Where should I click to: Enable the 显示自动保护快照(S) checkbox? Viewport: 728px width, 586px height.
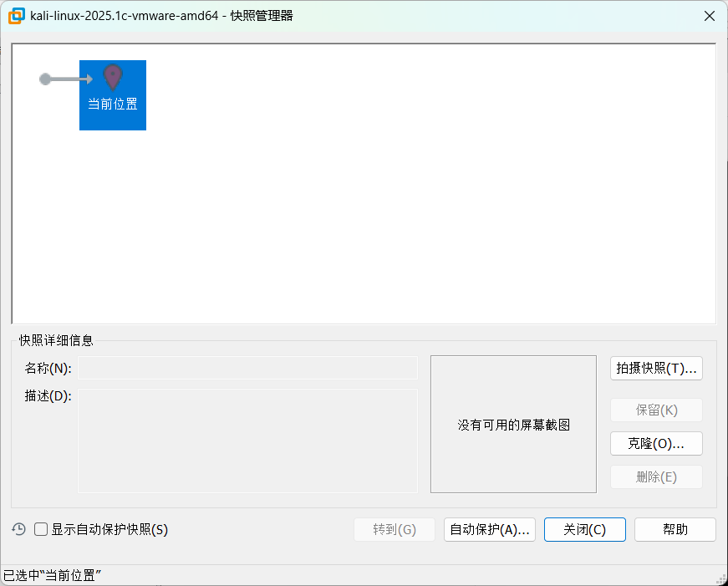(40, 529)
